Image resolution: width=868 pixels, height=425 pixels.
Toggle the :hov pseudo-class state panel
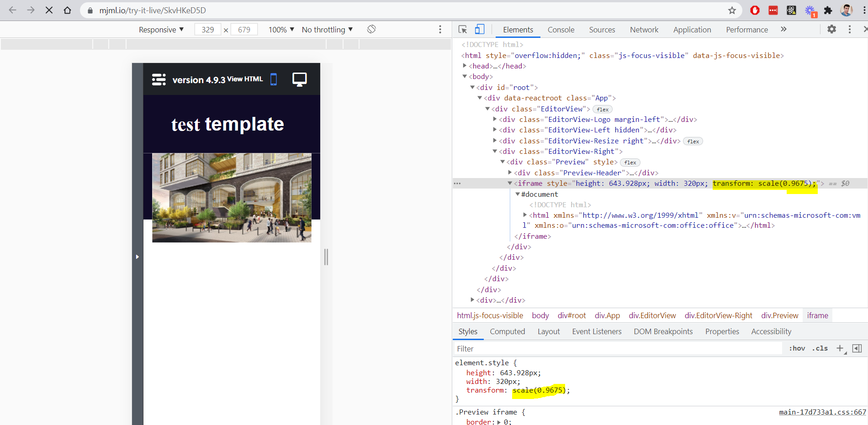(x=797, y=348)
